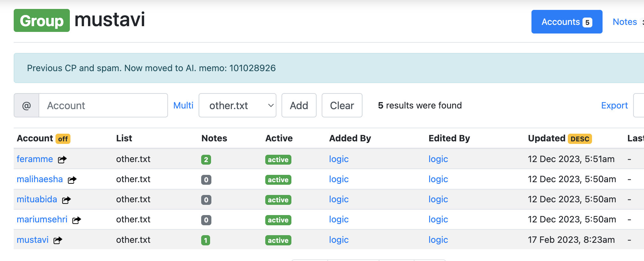
Task: Click the notes count badge for mituabida
Action: [206, 200]
